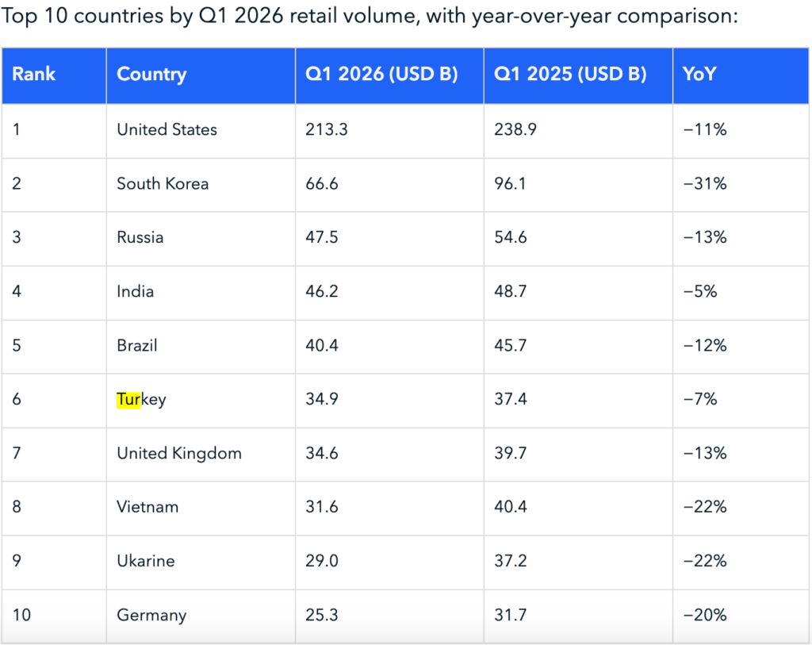Screen dimensions: 812x645
Task: Select the United Kingdom cell
Action: (x=201, y=455)
